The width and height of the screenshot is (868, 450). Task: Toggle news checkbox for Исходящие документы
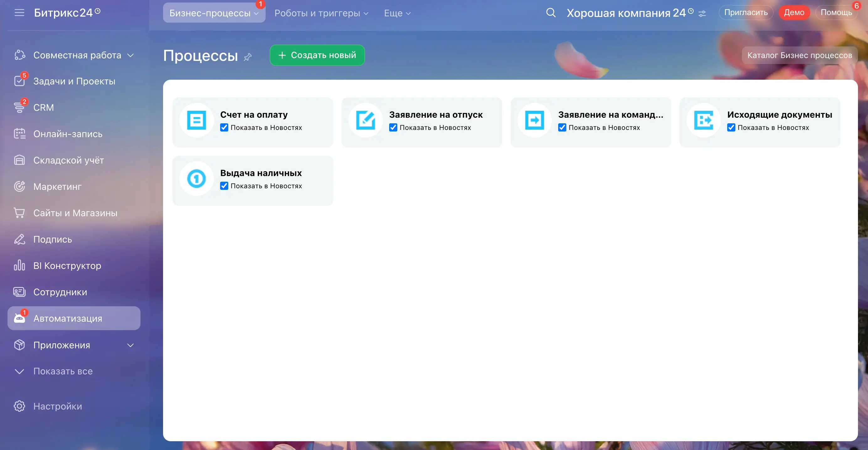731,127
